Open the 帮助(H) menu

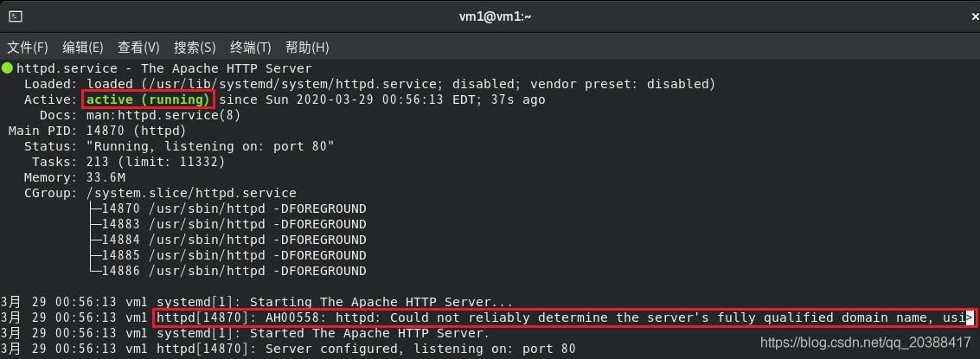tap(307, 48)
